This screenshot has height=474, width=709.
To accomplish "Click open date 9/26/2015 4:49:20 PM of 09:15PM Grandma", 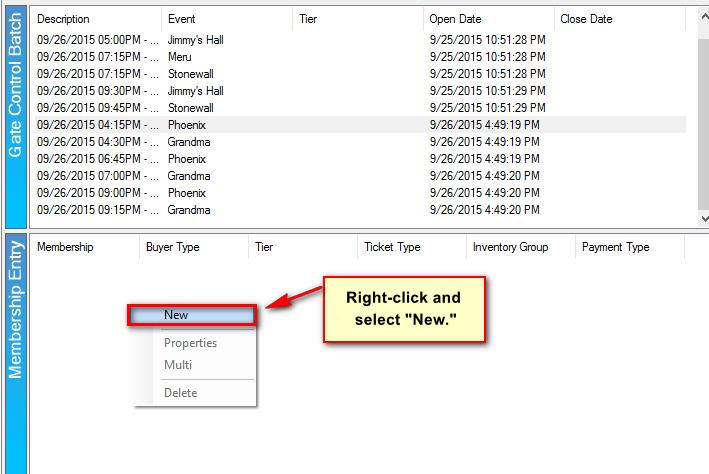I will pyautogui.click(x=484, y=210).
